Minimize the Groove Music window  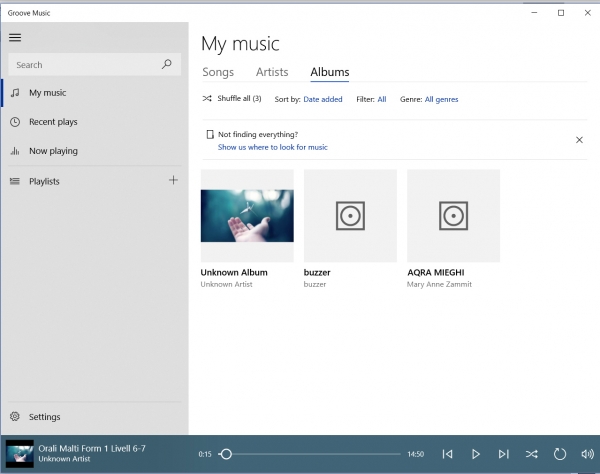[534, 13]
